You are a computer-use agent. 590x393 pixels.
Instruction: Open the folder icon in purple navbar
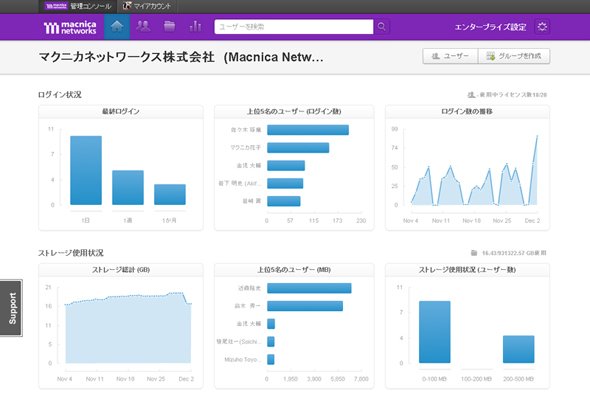pos(169,26)
